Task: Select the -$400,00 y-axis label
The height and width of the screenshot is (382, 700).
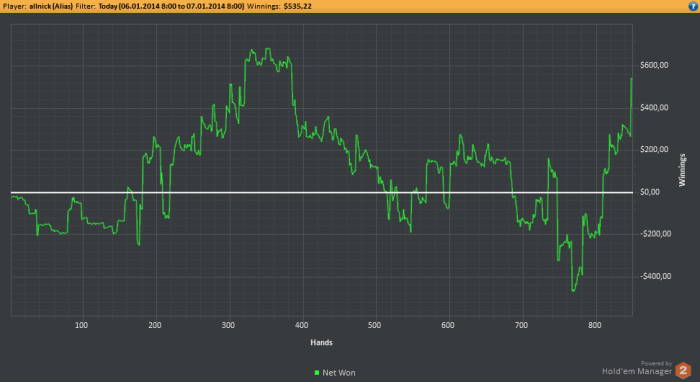Action: point(655,276)
